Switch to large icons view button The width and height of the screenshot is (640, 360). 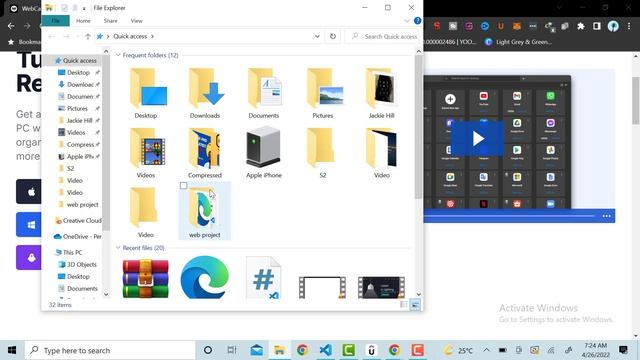tap(415, 304)
